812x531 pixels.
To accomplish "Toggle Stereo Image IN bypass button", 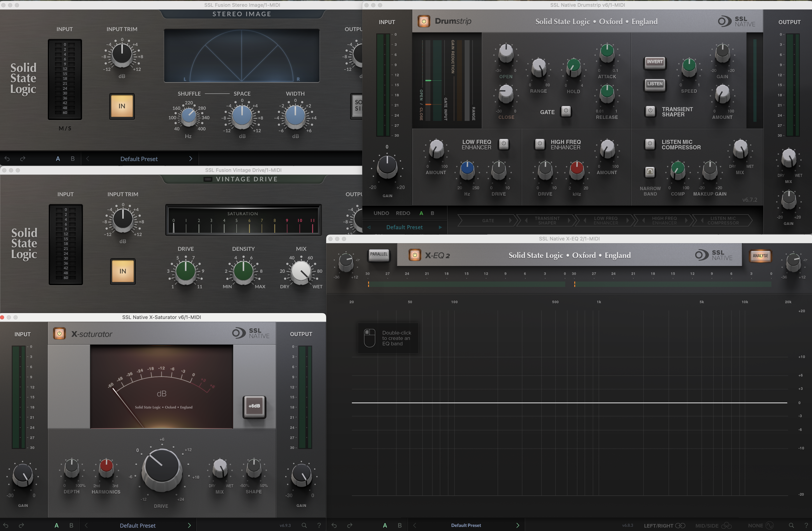I will pyautogui.click(x=122, y=106).
